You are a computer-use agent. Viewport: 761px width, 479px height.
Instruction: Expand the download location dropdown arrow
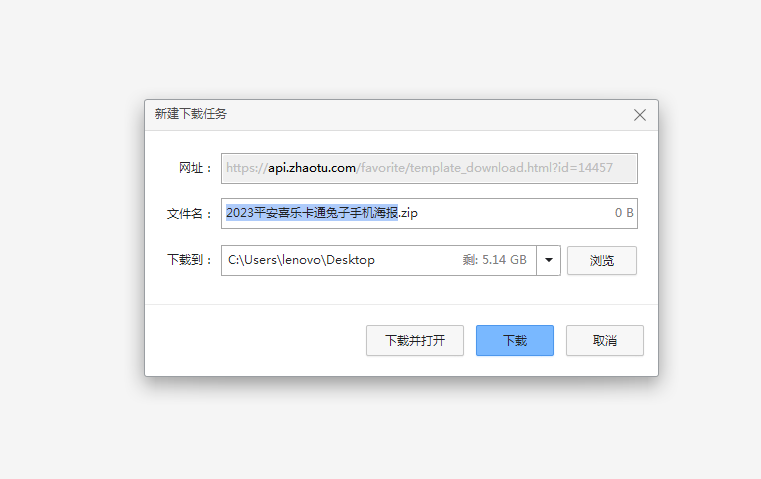tap(548, 260)
